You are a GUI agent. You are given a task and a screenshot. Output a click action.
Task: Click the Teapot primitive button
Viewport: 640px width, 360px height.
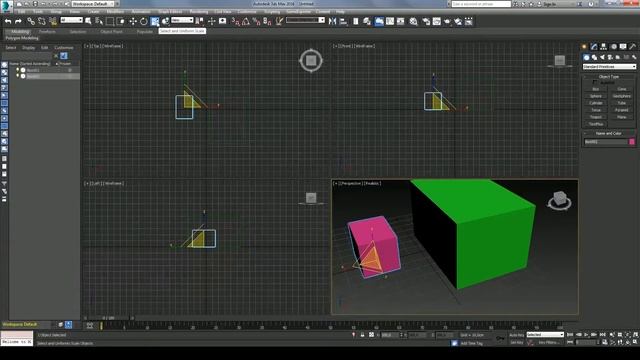point(596,117)
